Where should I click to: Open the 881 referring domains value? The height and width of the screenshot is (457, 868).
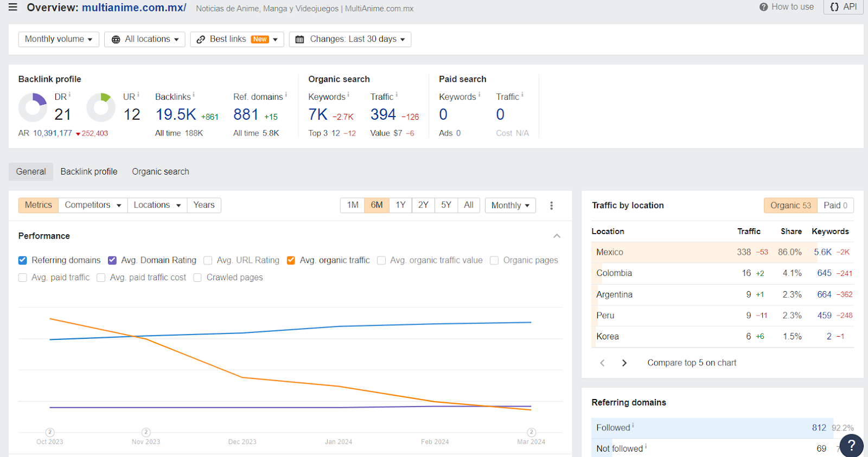pos(246,114)
